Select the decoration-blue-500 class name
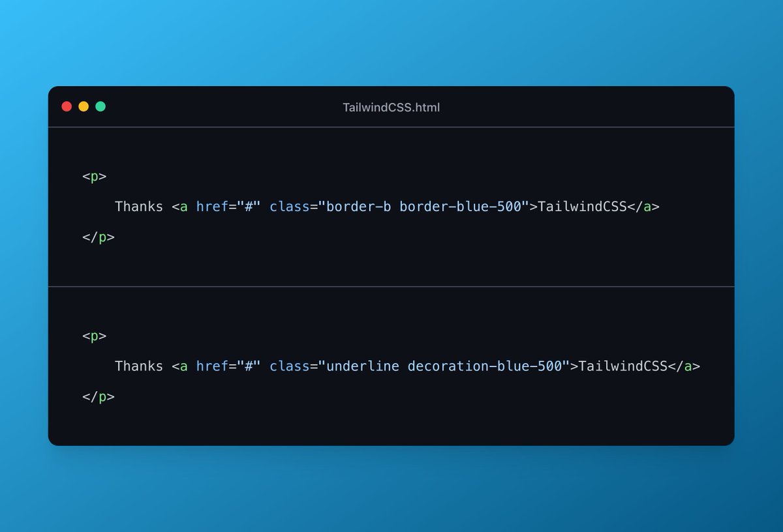Screen dimensions: 783x532 [485, 366]
